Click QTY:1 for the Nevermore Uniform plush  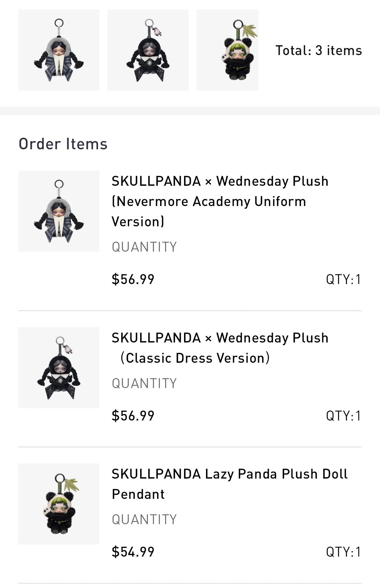(x=344, y=279)
